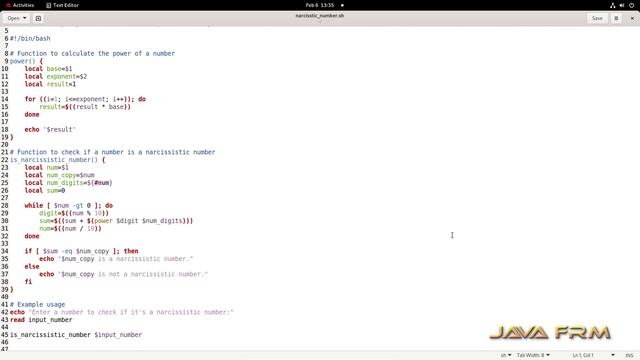640x360 pixels.
Task: Toggle INS insert mode indicator
Action: pyautogui.click(x=629, y=355)
